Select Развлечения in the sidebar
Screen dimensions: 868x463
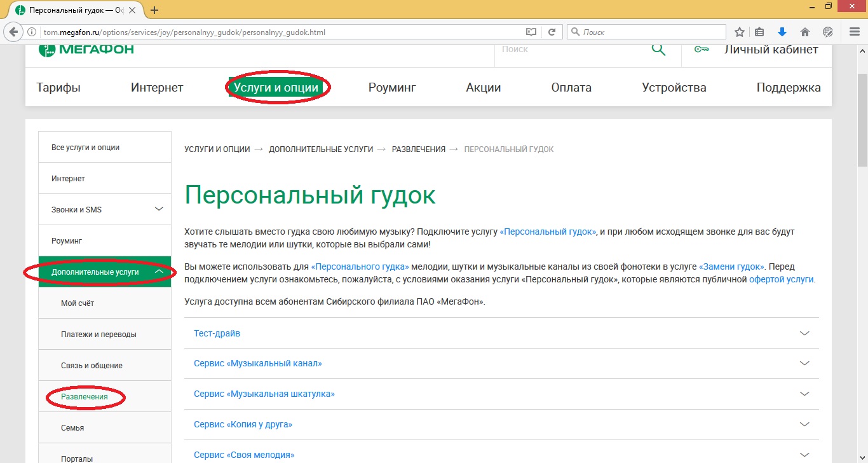point(85,396)
